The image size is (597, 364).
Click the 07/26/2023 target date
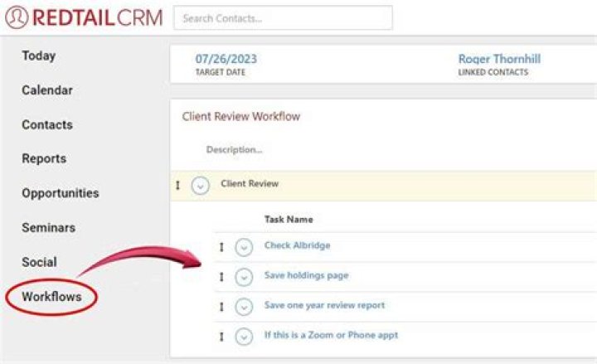click(226, 59)
